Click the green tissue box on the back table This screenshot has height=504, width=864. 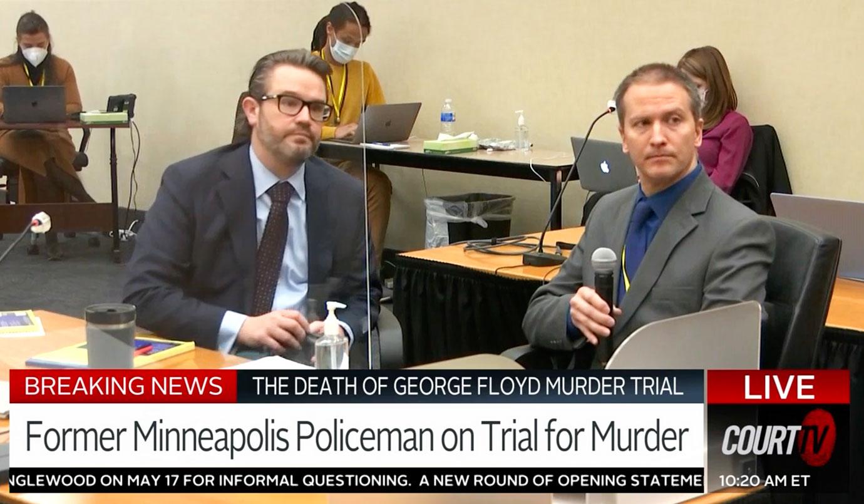click(450, 146)
